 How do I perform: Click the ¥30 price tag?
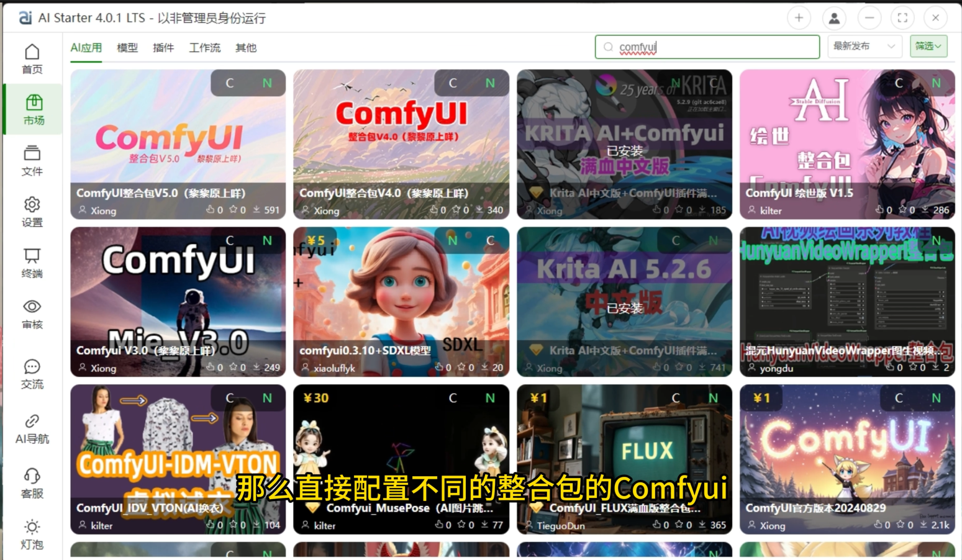(x=316, y=398)
